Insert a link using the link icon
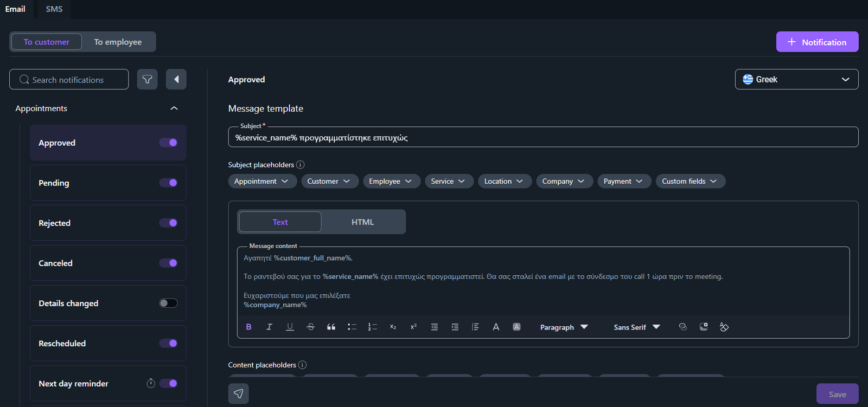Image resolution: width=868 pixels, height=407 pixels. pos(682,327)
